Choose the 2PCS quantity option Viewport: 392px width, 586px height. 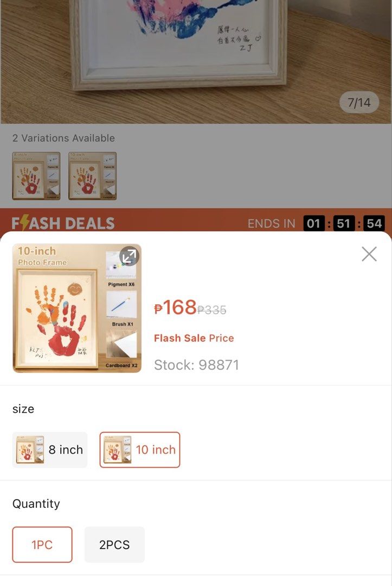pyautogui.click(x=114, y=545)
